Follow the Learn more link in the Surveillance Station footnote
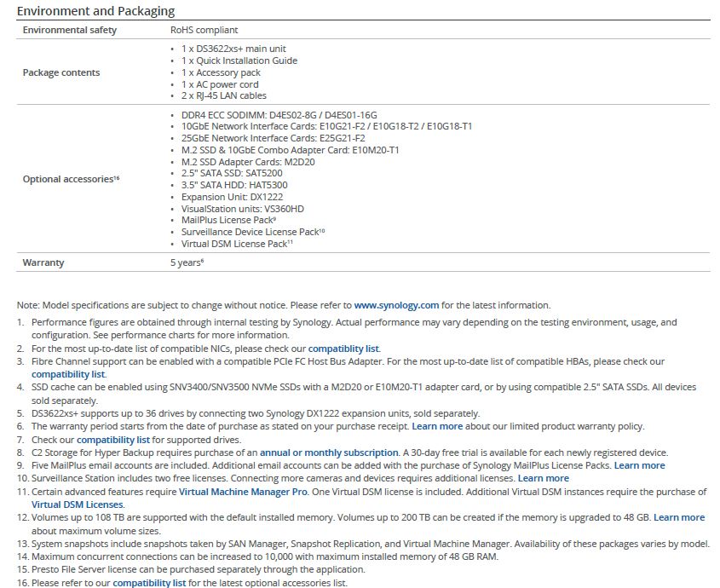720x588 pixels. (544, 478)
